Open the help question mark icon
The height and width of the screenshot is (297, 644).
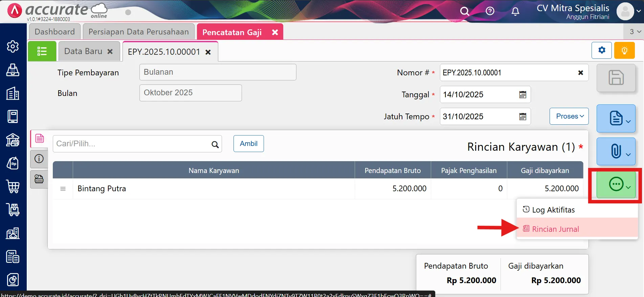pos(490,11)
